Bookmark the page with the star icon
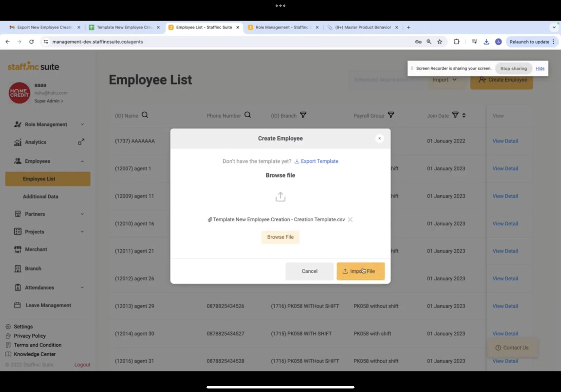561x392 pixels. (440, 42)
